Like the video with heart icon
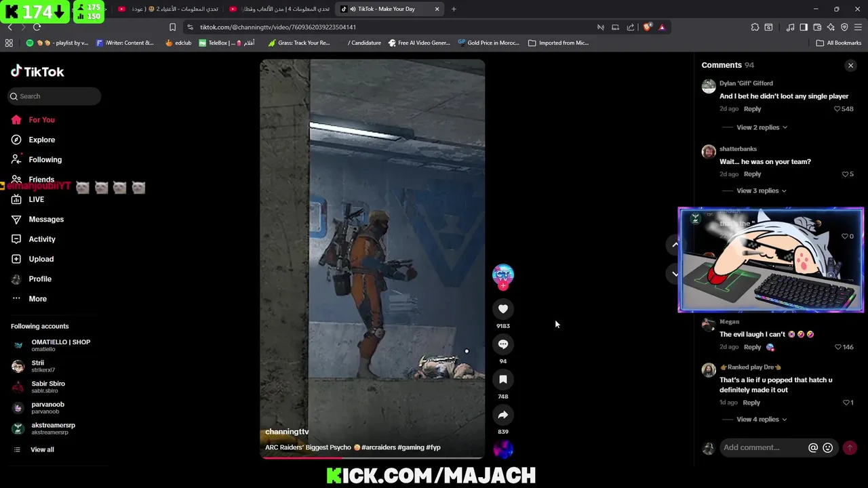Image resolution: width=868 pixels, height=488 pixels. coord(503,309)
